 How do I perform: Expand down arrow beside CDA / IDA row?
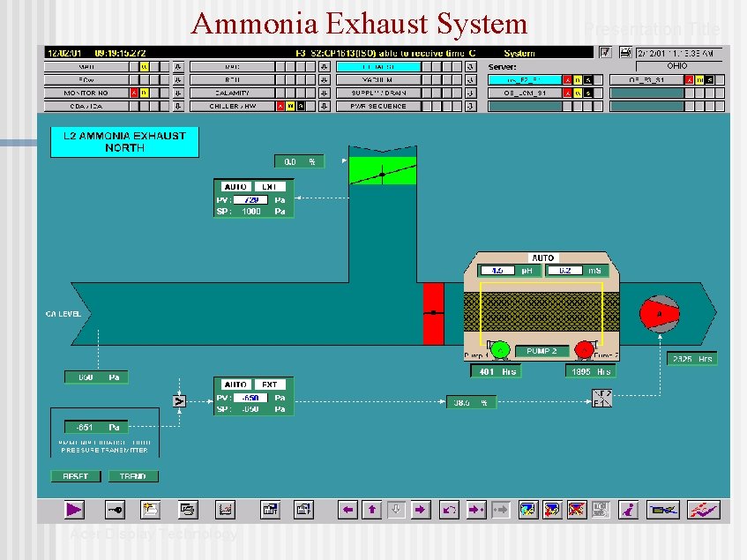177,106
